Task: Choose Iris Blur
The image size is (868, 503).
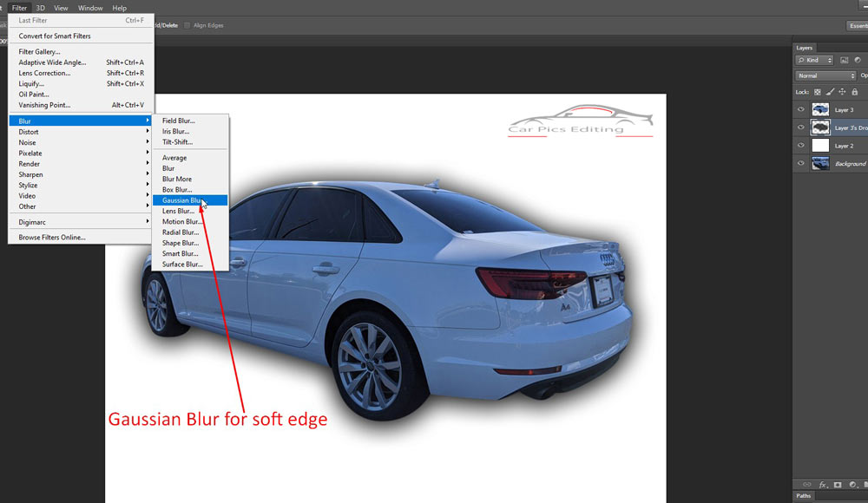Action: (190, 131)
